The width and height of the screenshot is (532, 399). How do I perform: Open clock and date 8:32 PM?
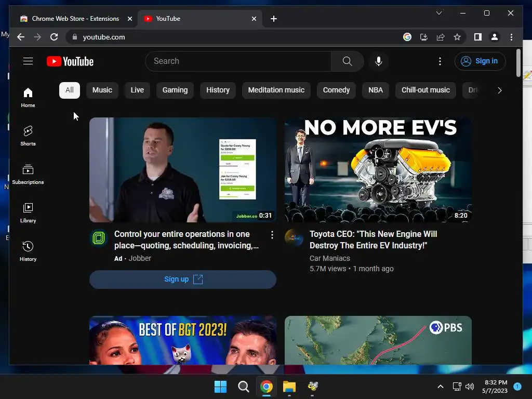(495, 387)
